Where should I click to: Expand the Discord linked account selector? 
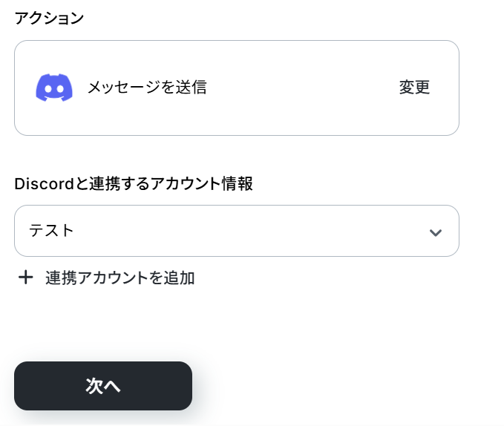pyautogui.click(x=237, y=231)
